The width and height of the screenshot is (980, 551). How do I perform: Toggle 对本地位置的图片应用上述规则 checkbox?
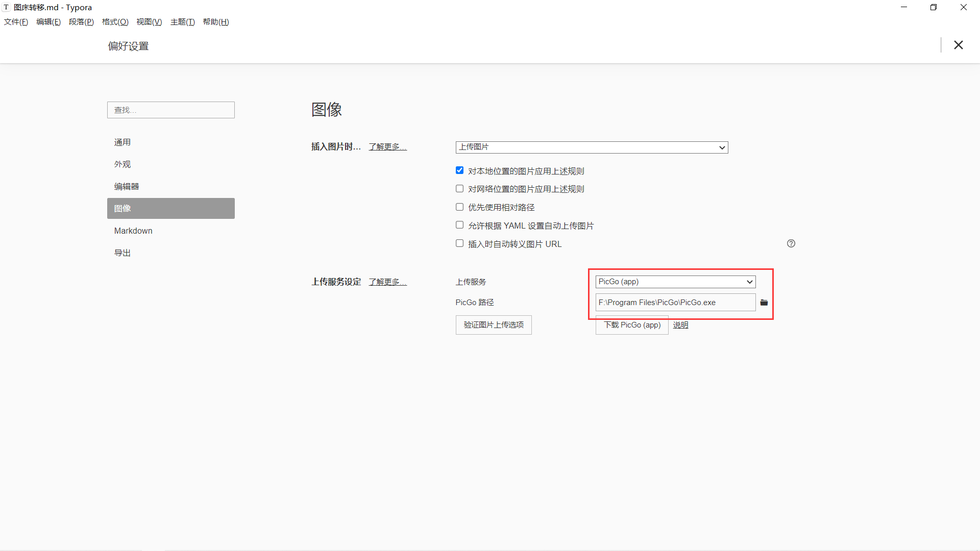tap(459, 170)
